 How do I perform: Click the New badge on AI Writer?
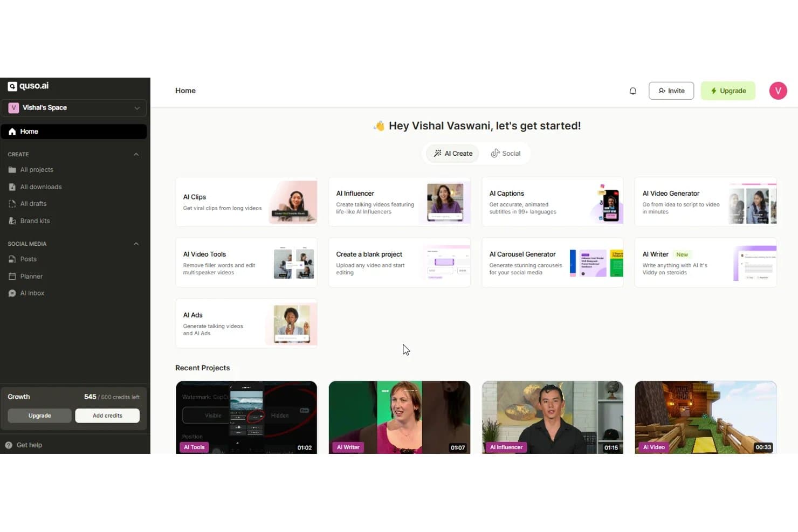pyautogui.click(x=682, y=255)
